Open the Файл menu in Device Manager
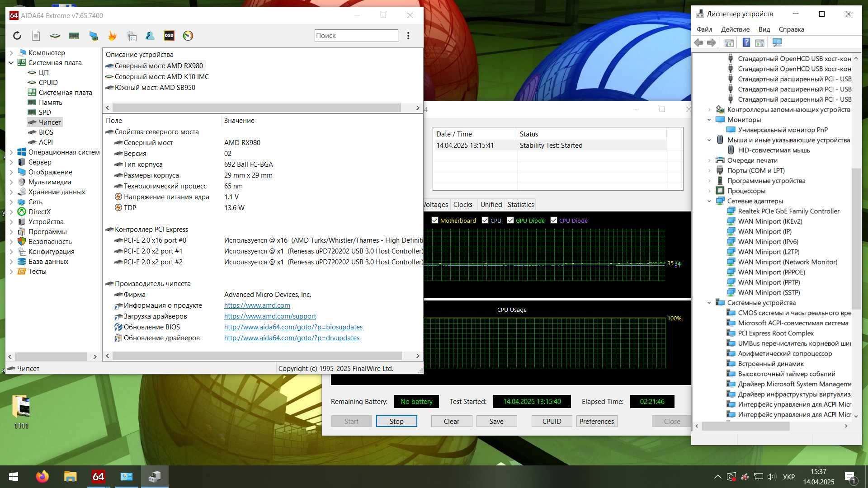Viewport: 868px width, 488px height. (x=704, y=29)
